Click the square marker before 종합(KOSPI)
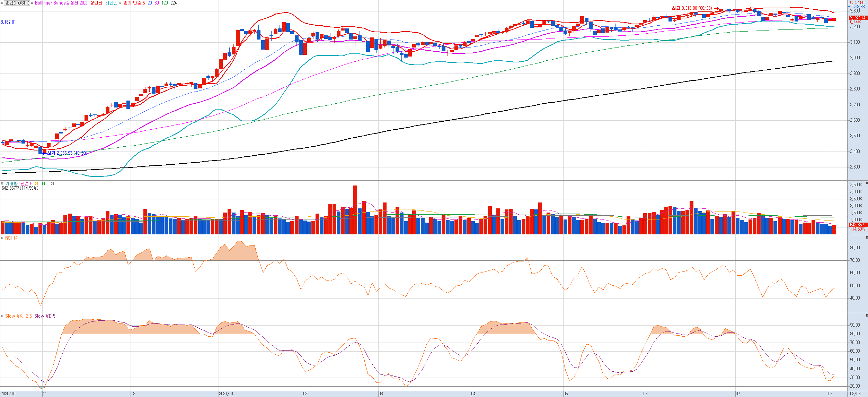This screenshot has height=397, width=868. pos(2,3)
